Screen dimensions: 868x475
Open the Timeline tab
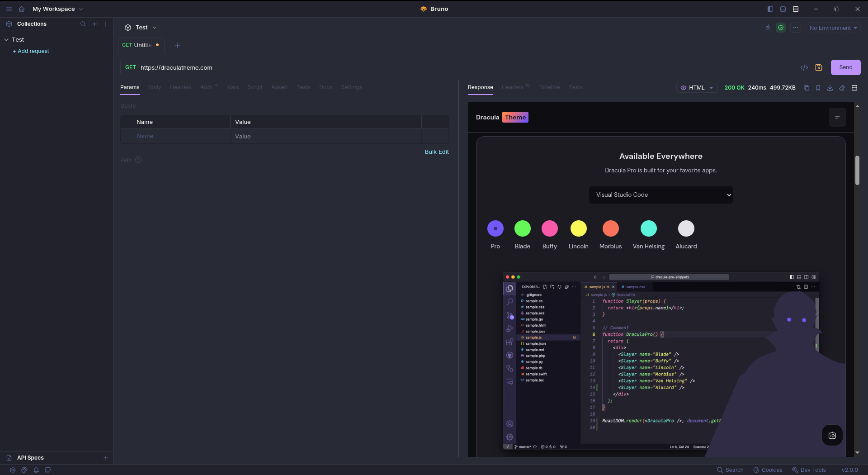pos(549,87)
